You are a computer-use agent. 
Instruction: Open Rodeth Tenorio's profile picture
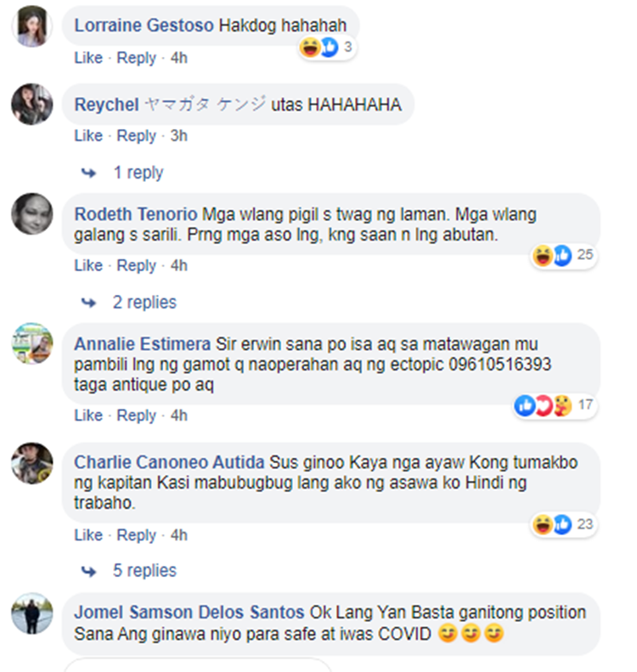32,214
